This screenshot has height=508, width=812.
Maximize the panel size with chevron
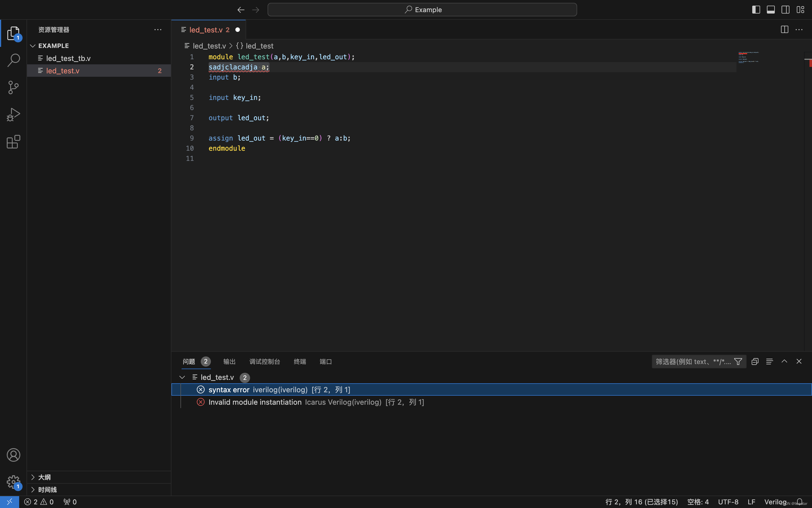[x=784, y=362]
